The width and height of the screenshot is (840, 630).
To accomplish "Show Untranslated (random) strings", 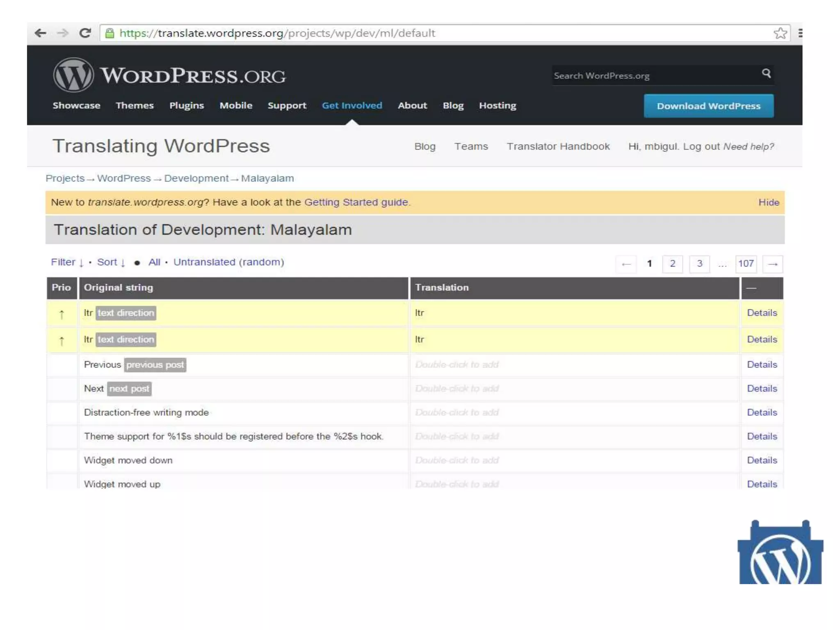I will pos(228,262).
